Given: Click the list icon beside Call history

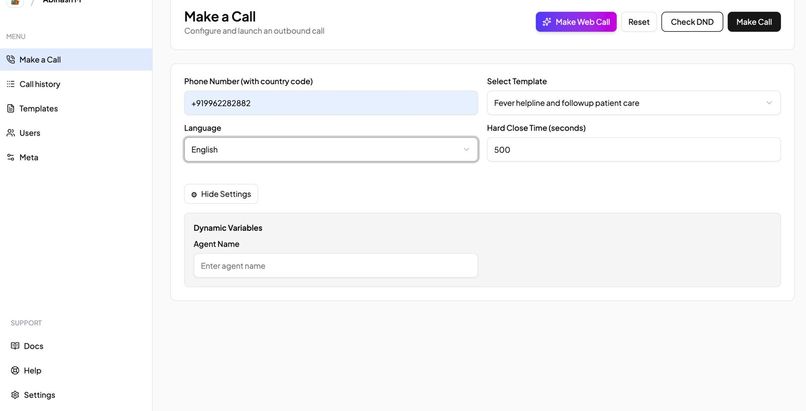Looking at the screenshot, I should click(10, 84).
